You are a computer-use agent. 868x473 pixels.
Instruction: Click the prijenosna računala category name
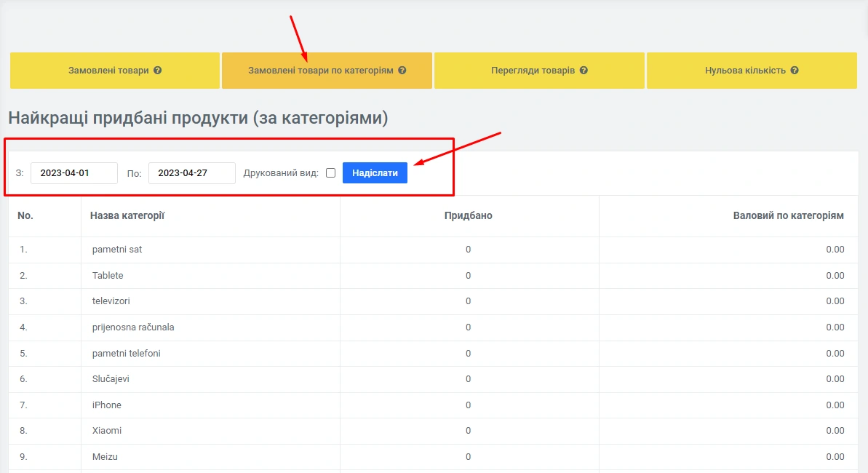133,327
